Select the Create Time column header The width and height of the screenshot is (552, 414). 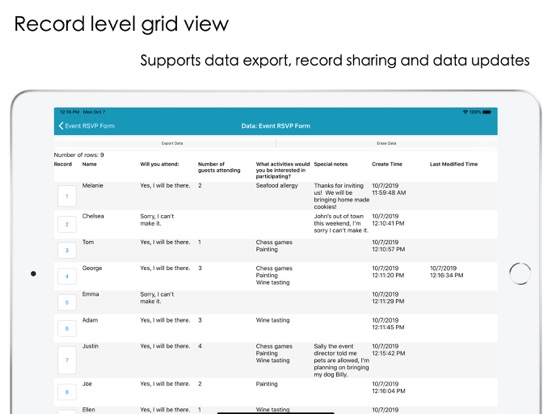click(x=387, y=164)
